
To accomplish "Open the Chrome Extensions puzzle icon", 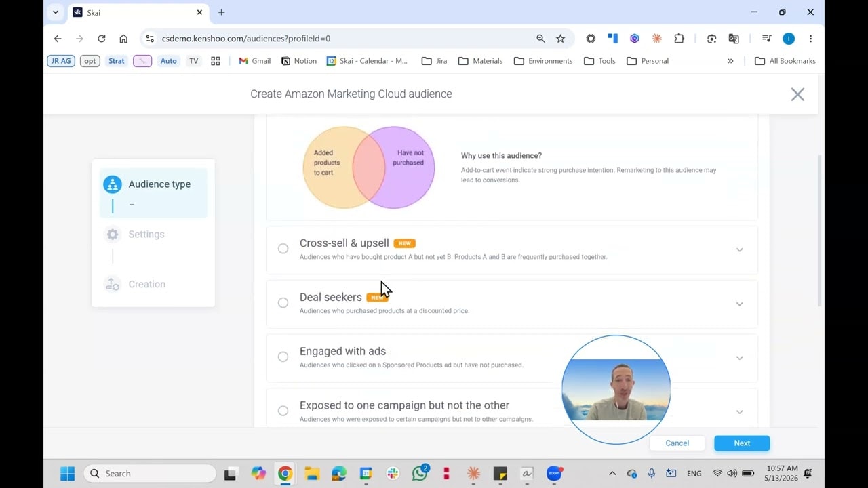I will point(679,39).
